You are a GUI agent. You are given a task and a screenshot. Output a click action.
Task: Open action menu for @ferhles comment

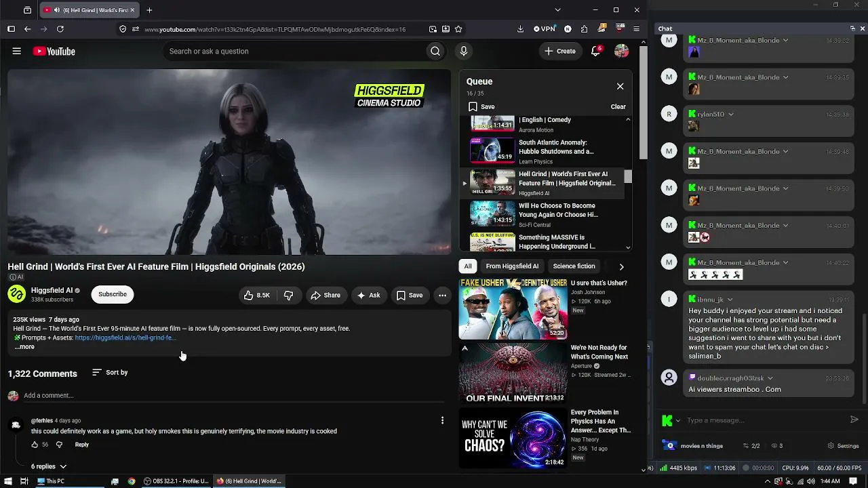(x=442, y=421)
